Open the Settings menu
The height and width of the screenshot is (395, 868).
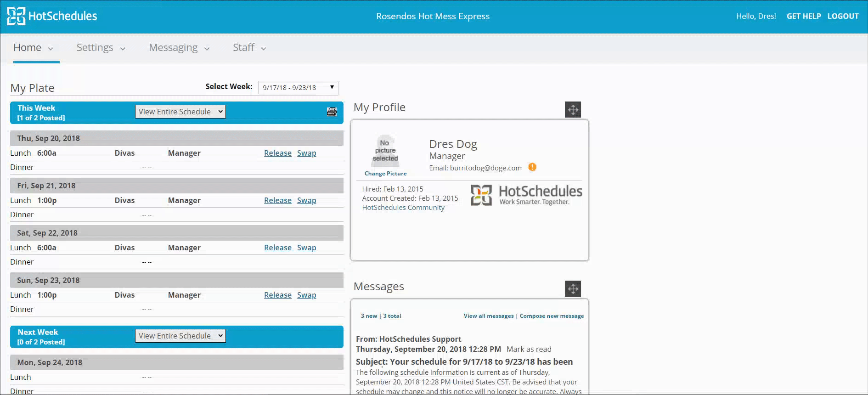(x=95, y=47)
